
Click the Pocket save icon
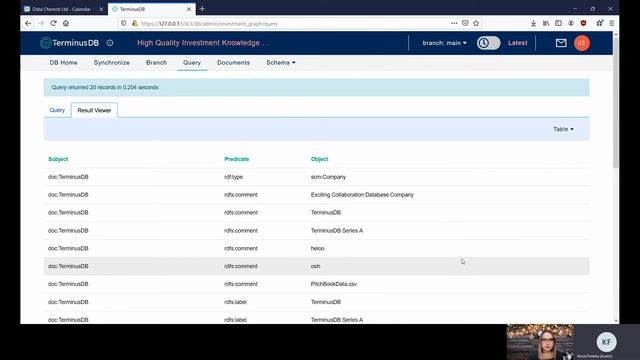point(465,23)
